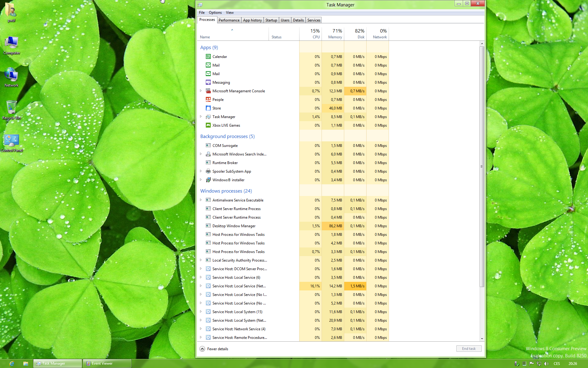The image size is (588, 368).
Task: Click the scrollbar up arrow
Action: pyautogui.click(x=482, y=44)
